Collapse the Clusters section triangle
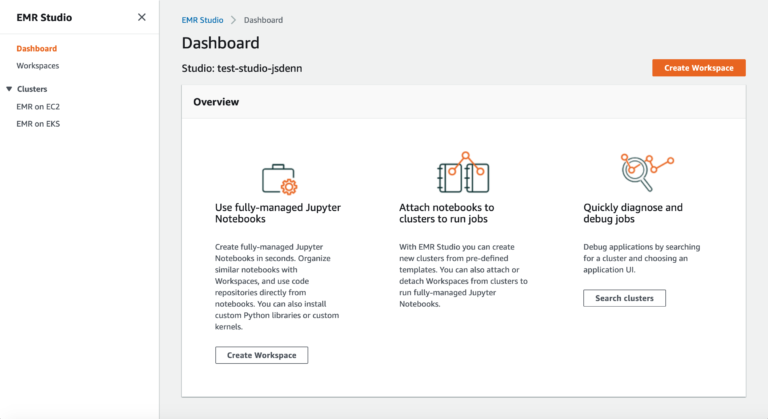768x419 pixels. click(x=9, y=89)
